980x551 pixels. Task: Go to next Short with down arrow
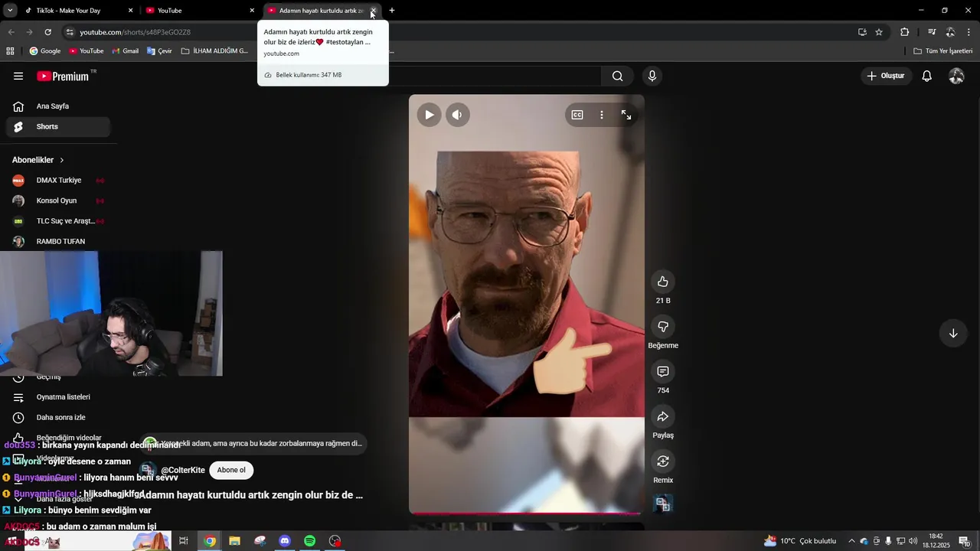953,333
